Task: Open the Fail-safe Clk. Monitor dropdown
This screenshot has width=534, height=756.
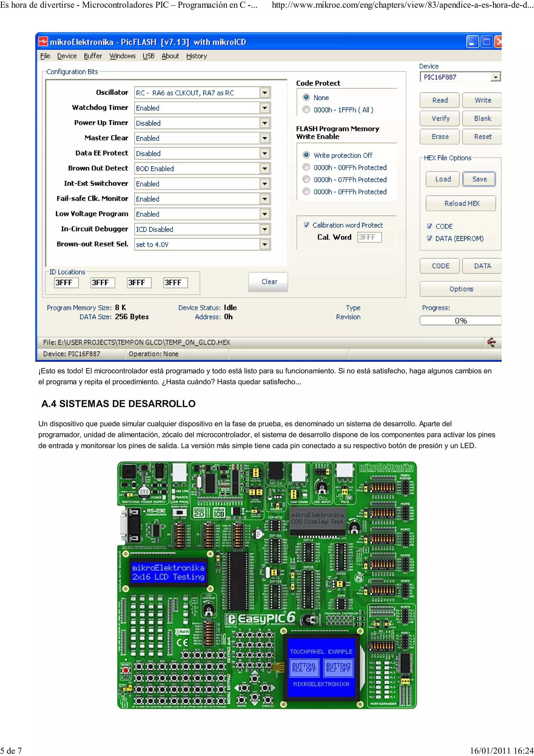Action: pos(265,199)
